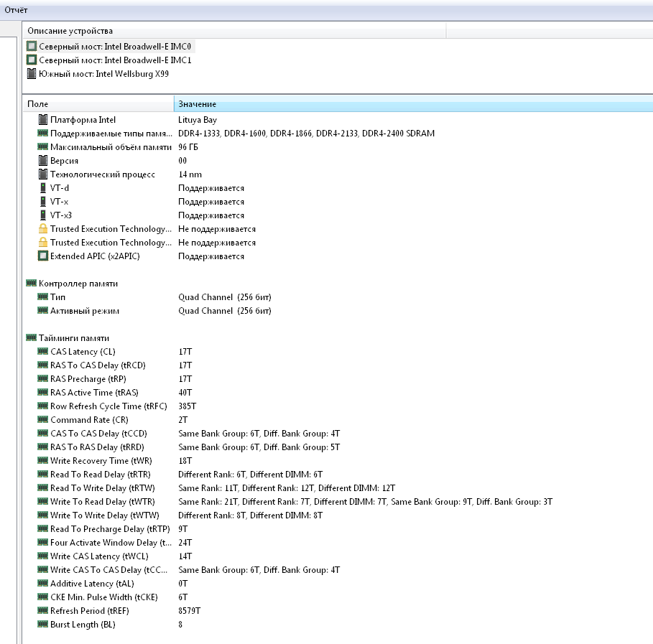Click the Контроллер памяти group icon

(31, 283)
